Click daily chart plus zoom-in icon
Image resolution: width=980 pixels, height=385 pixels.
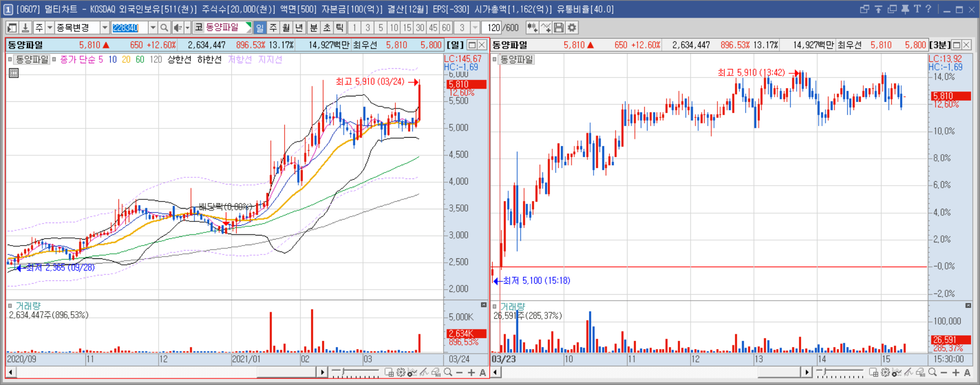[x=471, y=373]
